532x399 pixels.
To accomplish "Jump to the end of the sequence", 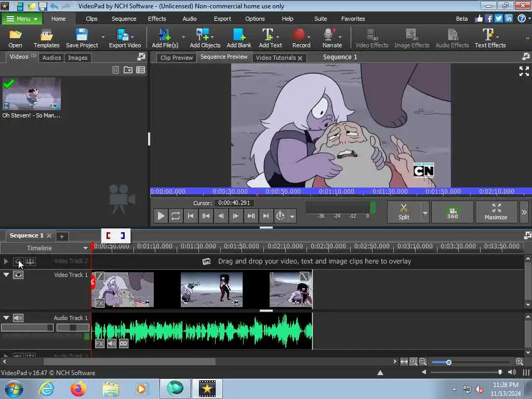I will (x=266, y=216).
